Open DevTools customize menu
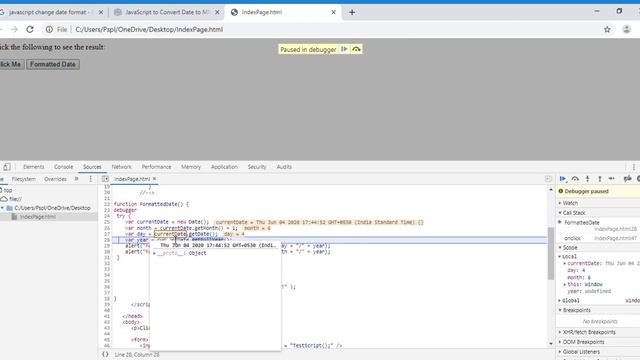 (634, 167)
